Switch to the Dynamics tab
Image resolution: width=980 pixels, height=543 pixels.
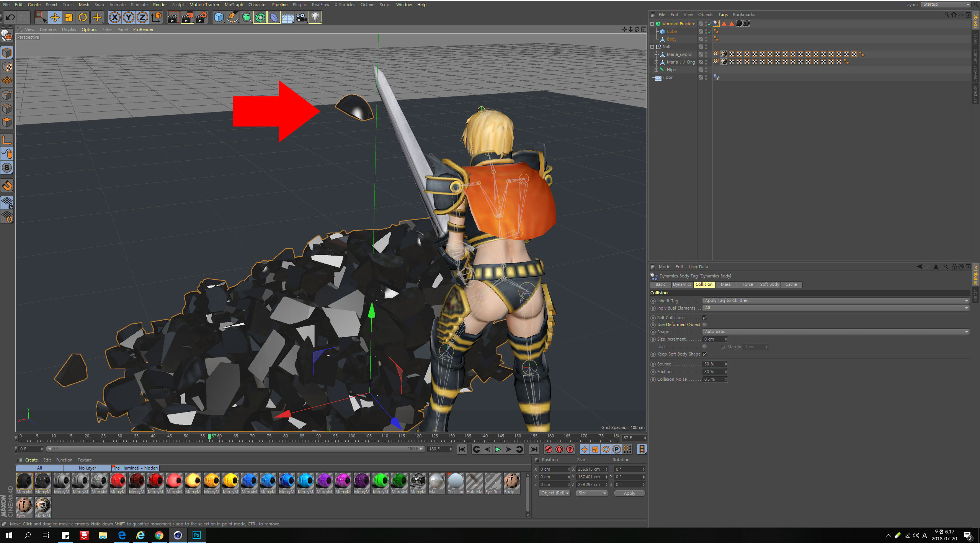pos(682,284)
